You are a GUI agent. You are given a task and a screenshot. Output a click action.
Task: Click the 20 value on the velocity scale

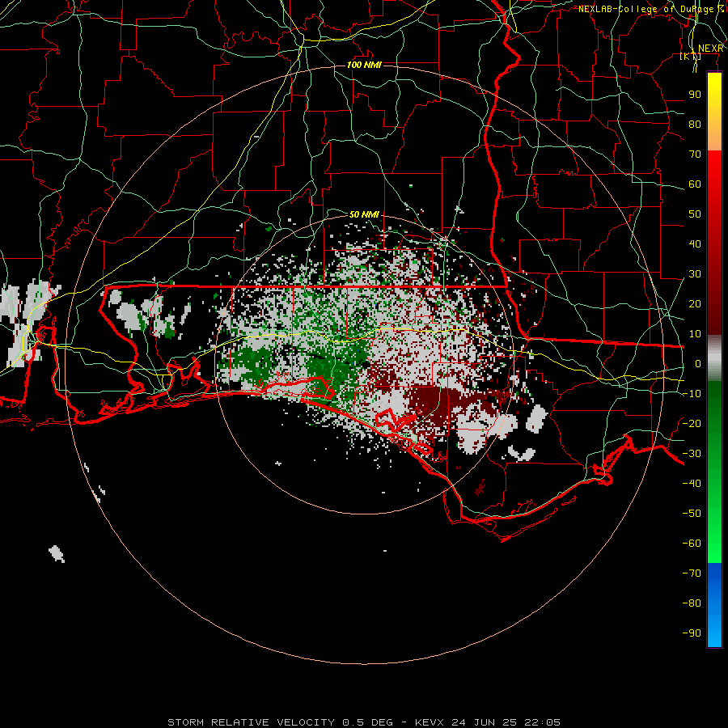point(695,304)
